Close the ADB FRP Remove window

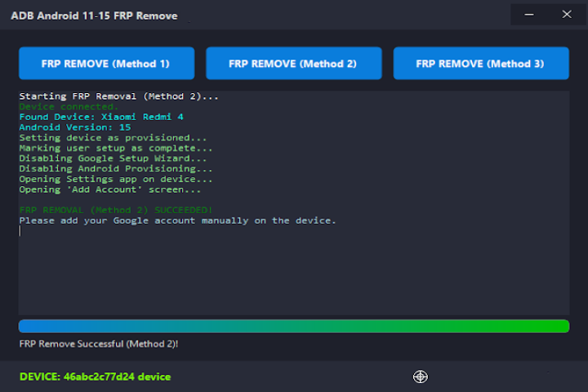click(x=567, y=15)
